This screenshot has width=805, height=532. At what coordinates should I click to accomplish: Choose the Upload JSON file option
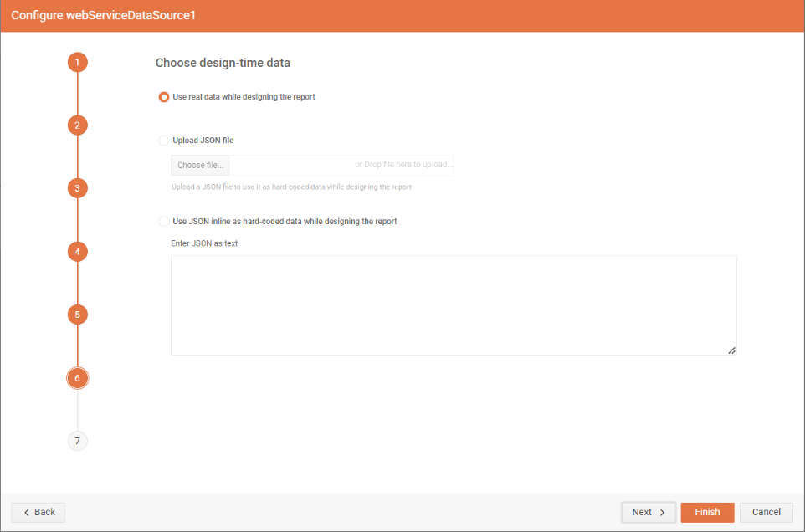(163, 140)
